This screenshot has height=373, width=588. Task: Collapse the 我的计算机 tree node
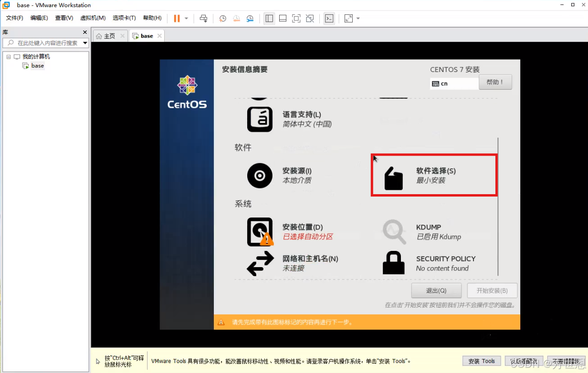click(9, 57)
